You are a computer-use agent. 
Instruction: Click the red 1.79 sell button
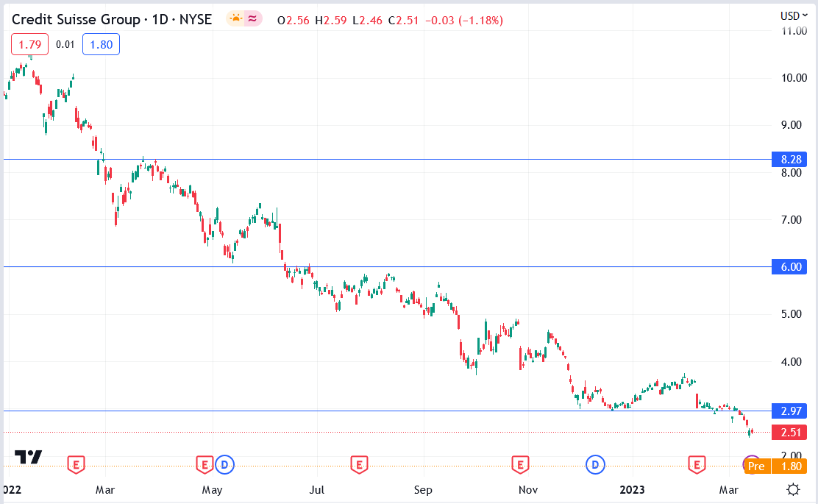coord(29,44)
